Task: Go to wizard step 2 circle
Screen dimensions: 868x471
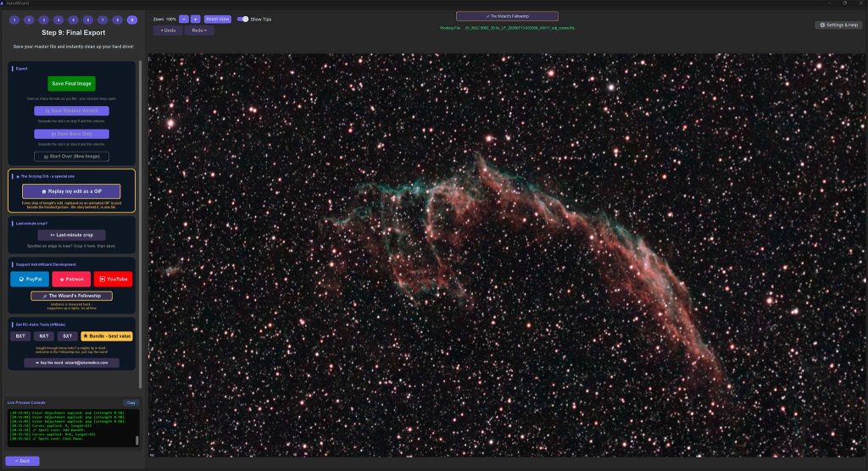Action: pos(29,20)
